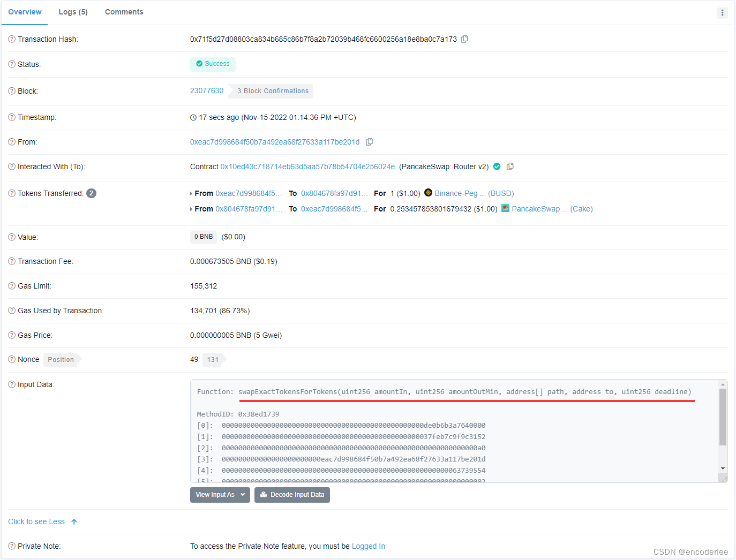736x560 pixels.
Task: Click the help icon next to Gas Limit
Action: click(12, 286)
